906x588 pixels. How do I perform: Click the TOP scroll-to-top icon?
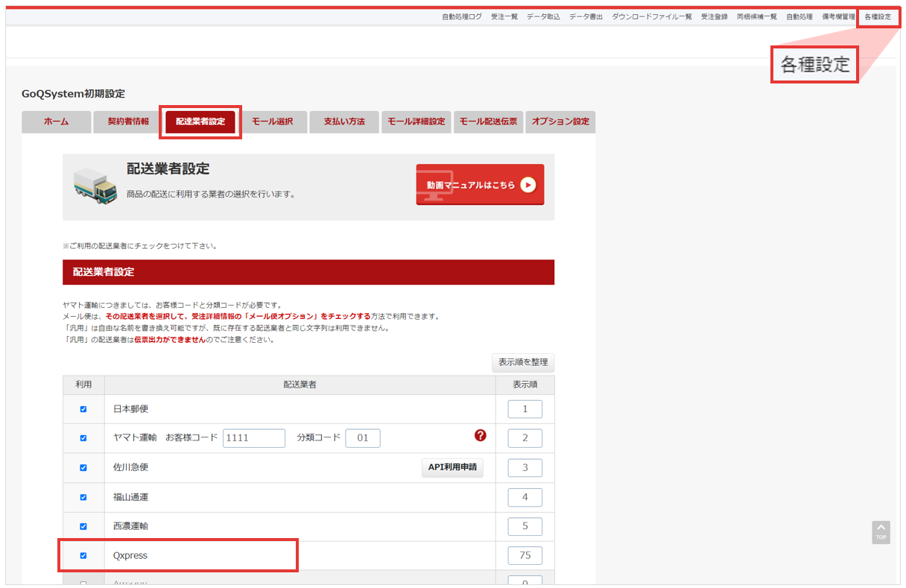(x=881, y=532)
